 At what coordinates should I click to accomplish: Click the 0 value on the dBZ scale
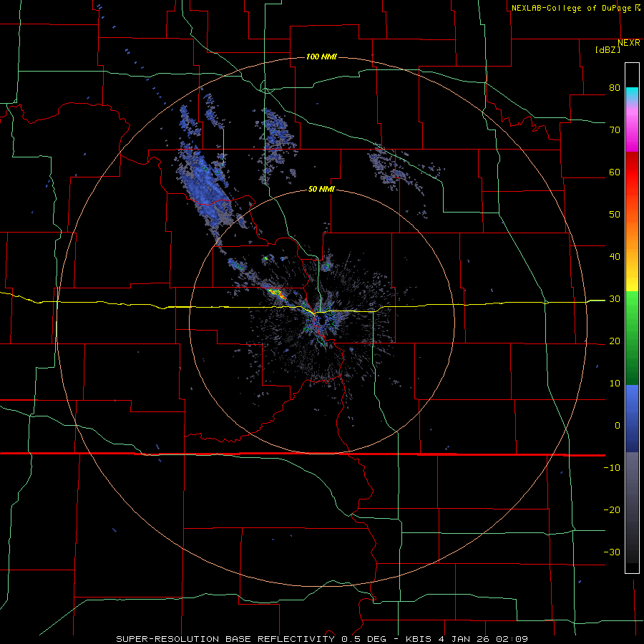[x=618, y=426]
